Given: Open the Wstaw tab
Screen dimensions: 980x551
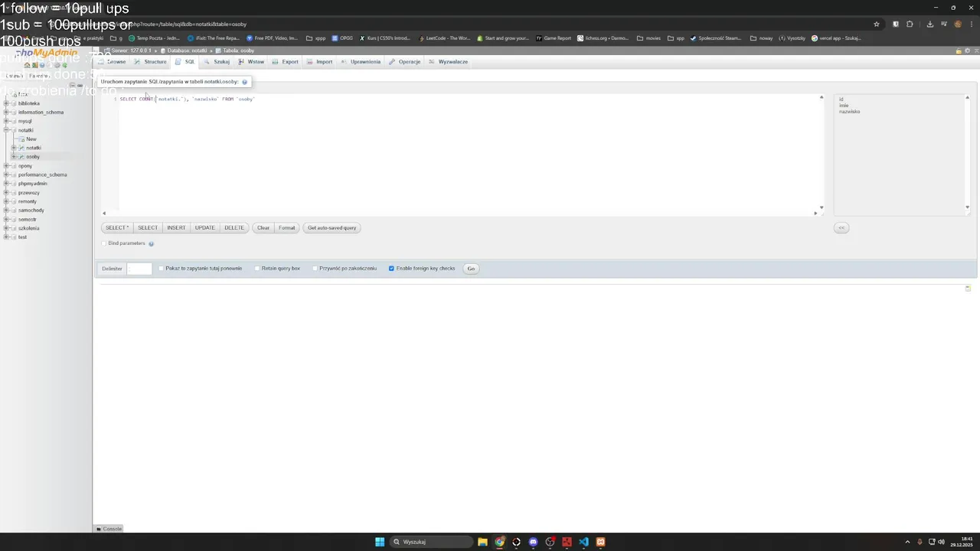Looking at the screenshot, I should tap(251, 61).
